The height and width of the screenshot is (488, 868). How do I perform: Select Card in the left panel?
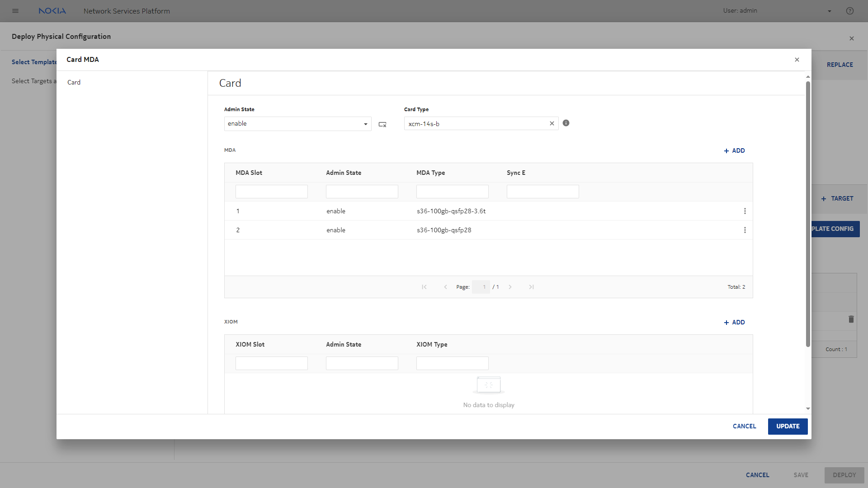pyautogui.click(x=74, y=82)
